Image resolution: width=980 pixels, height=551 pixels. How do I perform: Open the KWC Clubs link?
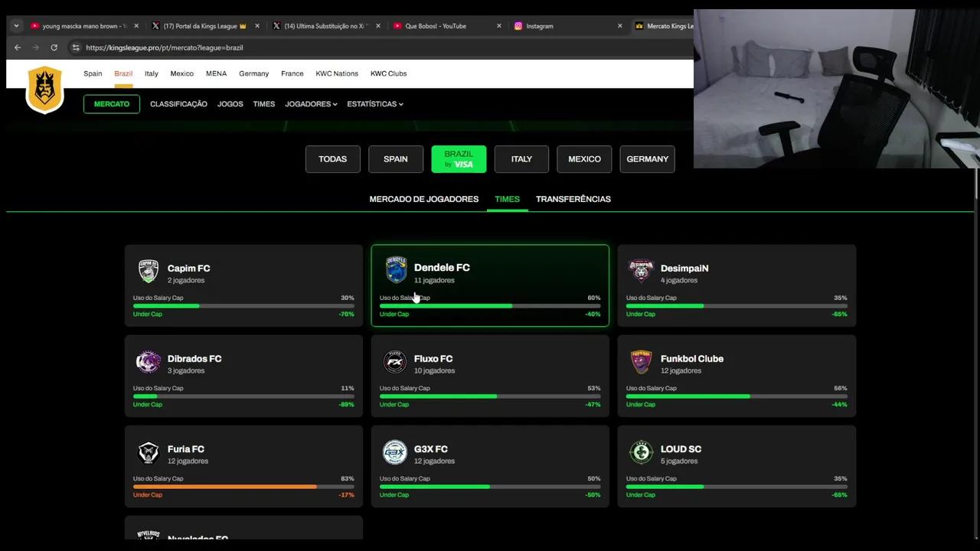[x=388, y=73]
